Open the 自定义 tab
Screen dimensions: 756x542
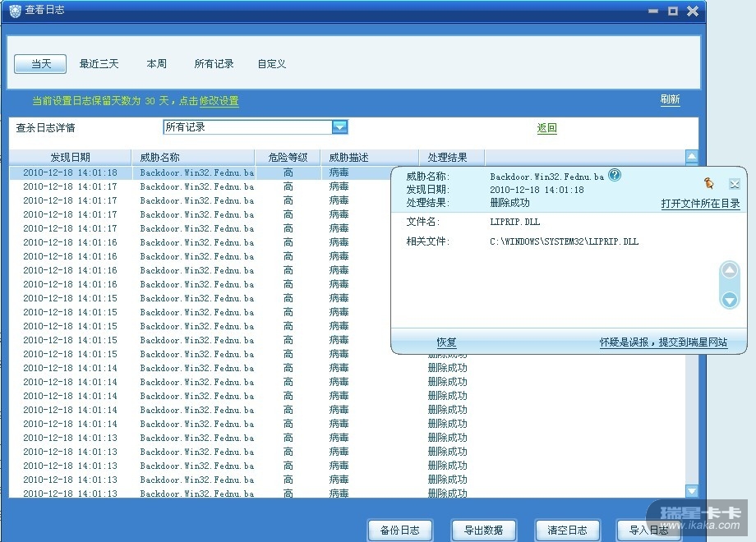pyautogui.click(x=271, y=64)
